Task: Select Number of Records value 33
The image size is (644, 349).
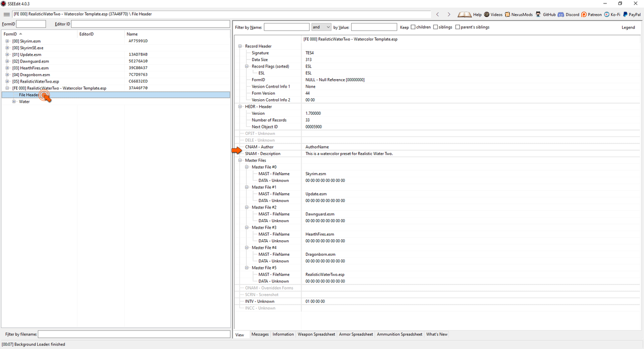Action: (x=307, y=120)
